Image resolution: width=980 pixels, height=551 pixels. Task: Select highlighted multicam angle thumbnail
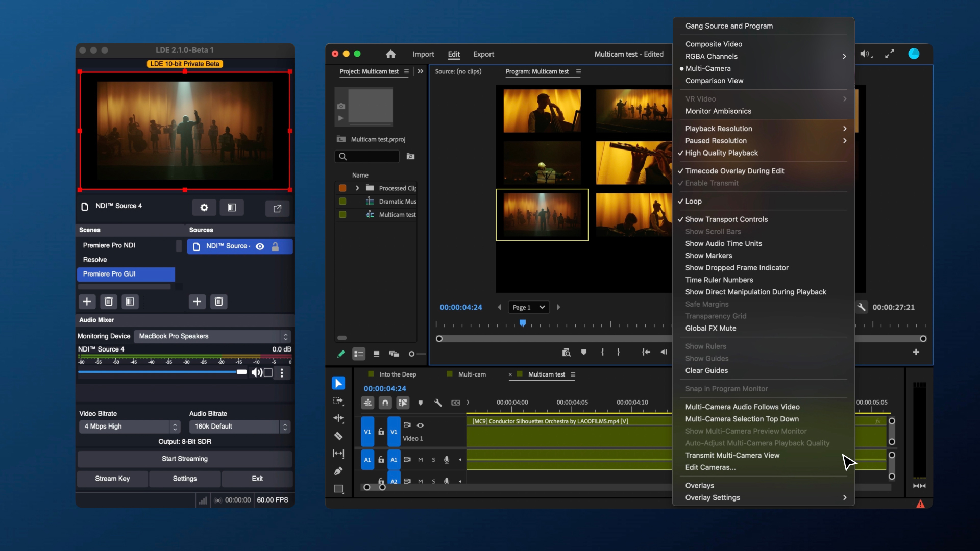click(x=542, y=215)
